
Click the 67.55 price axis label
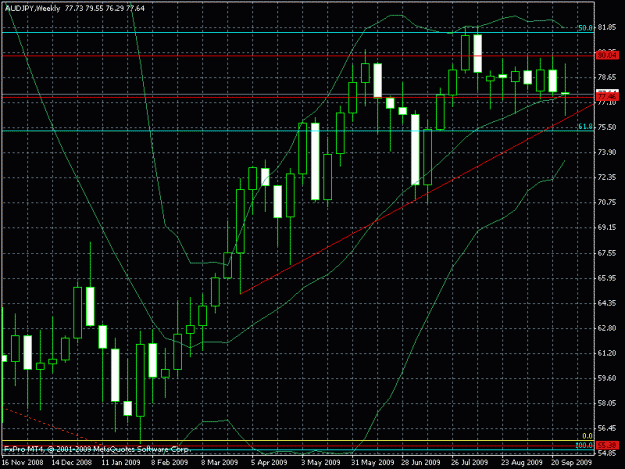[607, 253]
